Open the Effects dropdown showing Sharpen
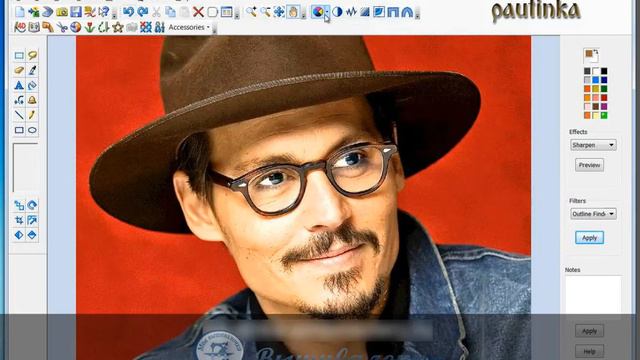The image size is (640, 360). point(593,145)
